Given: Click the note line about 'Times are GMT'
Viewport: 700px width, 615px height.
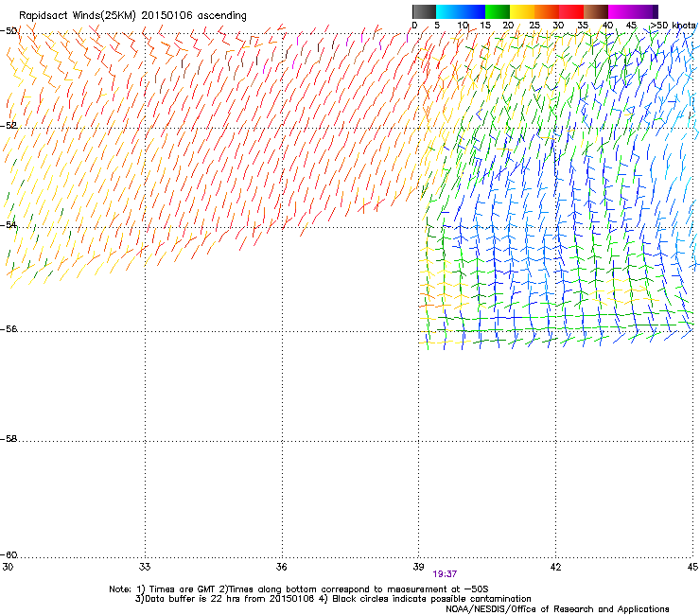Looking at the screenshot, I should pos(299,589).
